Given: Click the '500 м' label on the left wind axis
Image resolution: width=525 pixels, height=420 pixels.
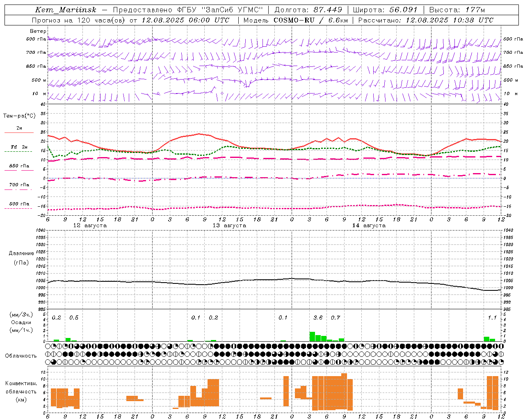Looking at the screenshot, I should point(39,80).
